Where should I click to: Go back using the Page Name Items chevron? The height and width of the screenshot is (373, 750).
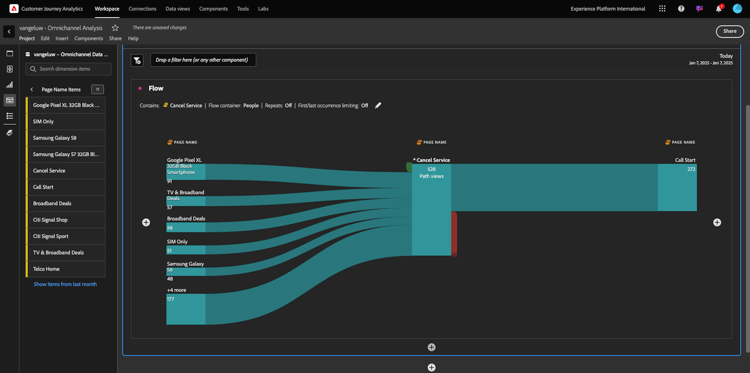32,89
